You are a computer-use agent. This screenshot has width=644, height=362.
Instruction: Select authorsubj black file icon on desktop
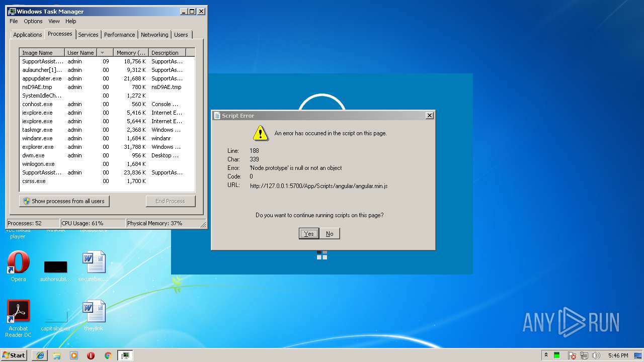55,270
